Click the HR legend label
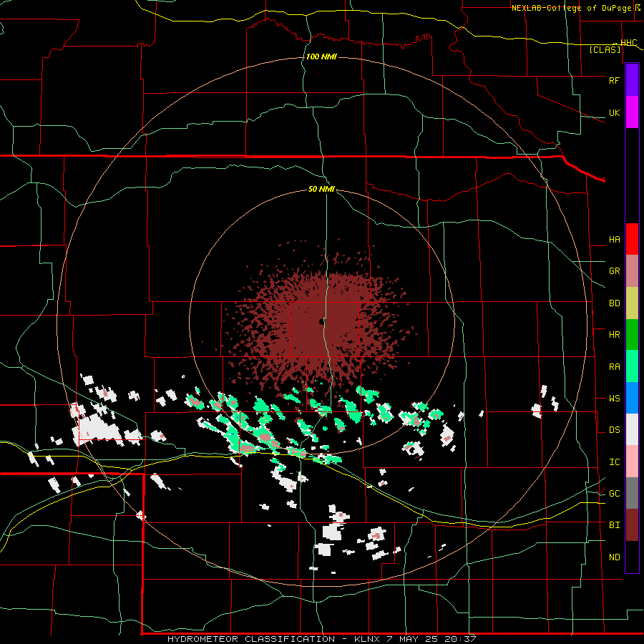 coord(614,334)
